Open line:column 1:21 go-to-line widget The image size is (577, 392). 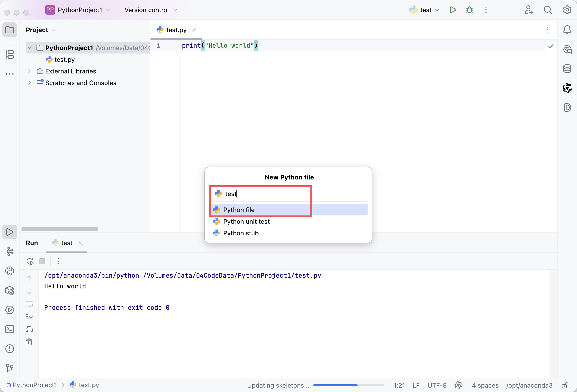tap(399, 385)
